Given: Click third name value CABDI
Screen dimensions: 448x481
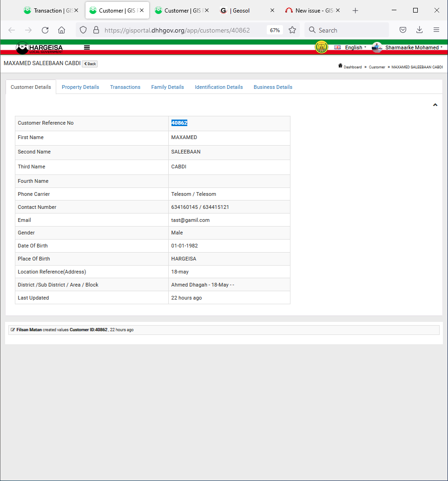Looking at the screenshot, I should [178, 167].
